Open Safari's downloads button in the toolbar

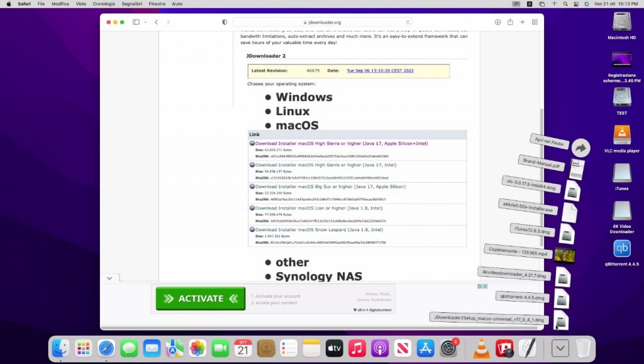point(497,22)
